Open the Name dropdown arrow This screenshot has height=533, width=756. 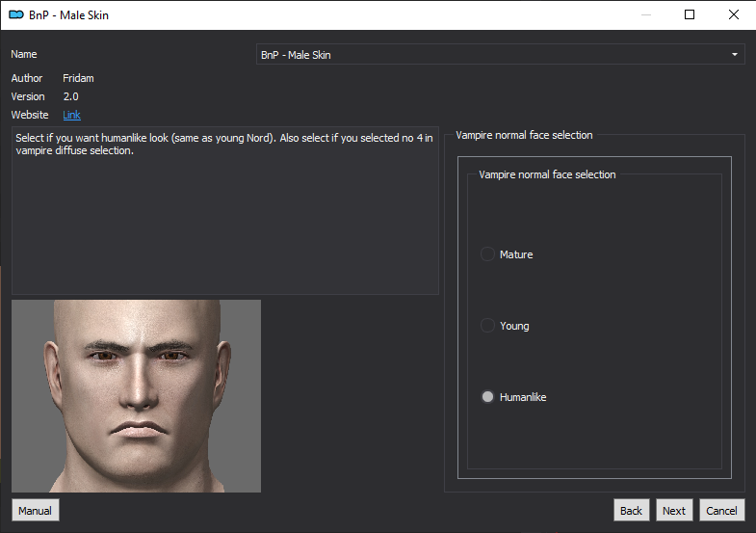coord(734,55)
